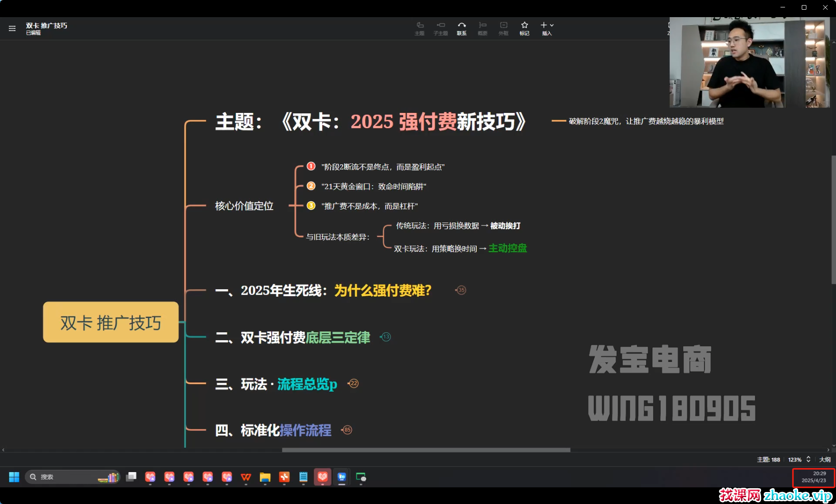Expand the 35 subtopics under 2025年生死线

point(461,290)
